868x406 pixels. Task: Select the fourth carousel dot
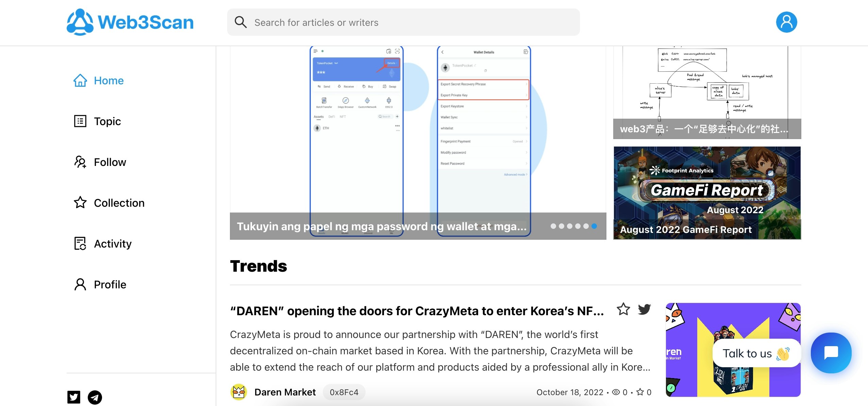(578, 226)
